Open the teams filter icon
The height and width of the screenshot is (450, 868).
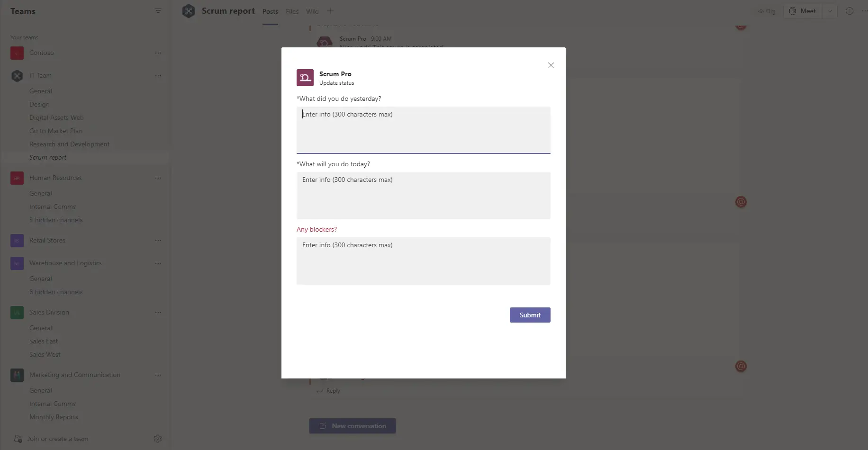pyautogui.click(x=158, y=11)
